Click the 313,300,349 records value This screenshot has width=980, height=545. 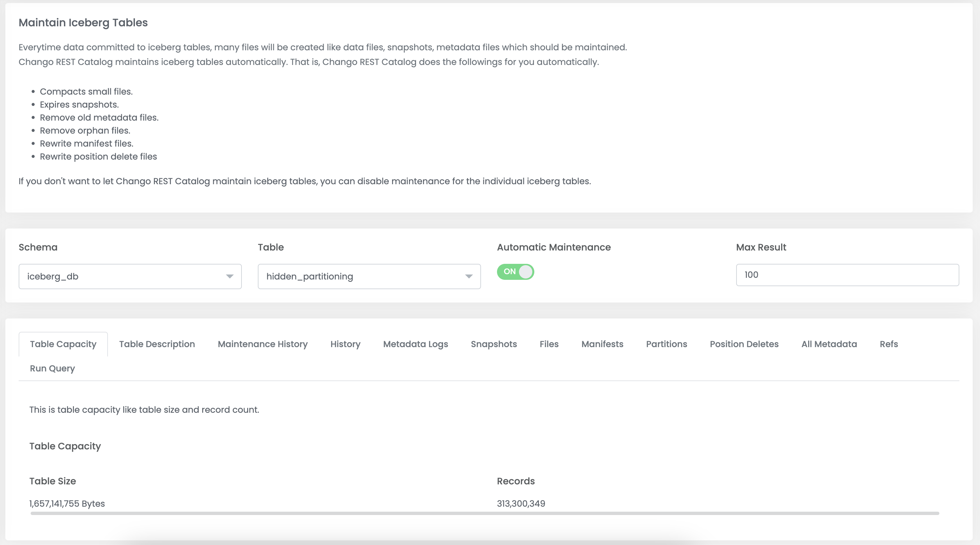pos(521,503)
